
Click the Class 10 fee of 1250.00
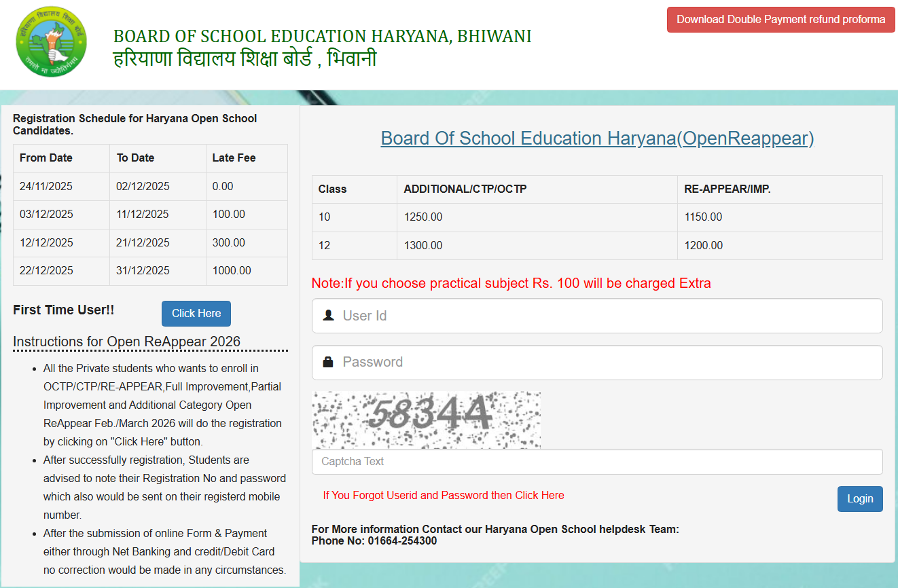pyautogui.click(x=423, y=217)
